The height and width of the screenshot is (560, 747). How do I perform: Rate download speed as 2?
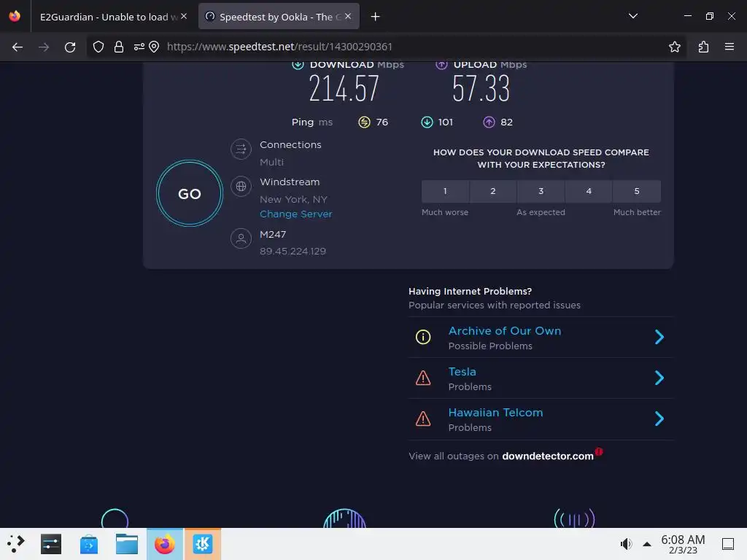pyautogui.click(x=493, y=191)
